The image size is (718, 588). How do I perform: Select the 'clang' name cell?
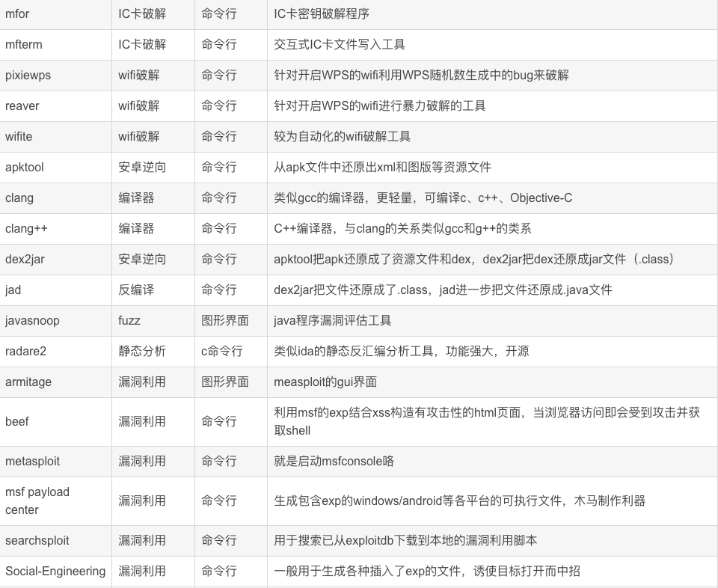[19, 197]
